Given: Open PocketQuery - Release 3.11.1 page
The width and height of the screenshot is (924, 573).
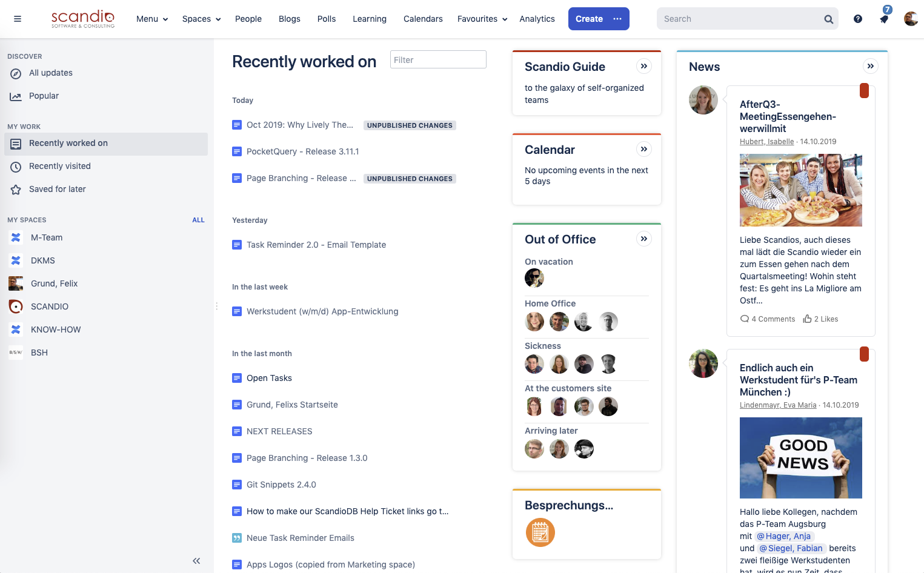Looking at the screenshot, I should [303, 151].
